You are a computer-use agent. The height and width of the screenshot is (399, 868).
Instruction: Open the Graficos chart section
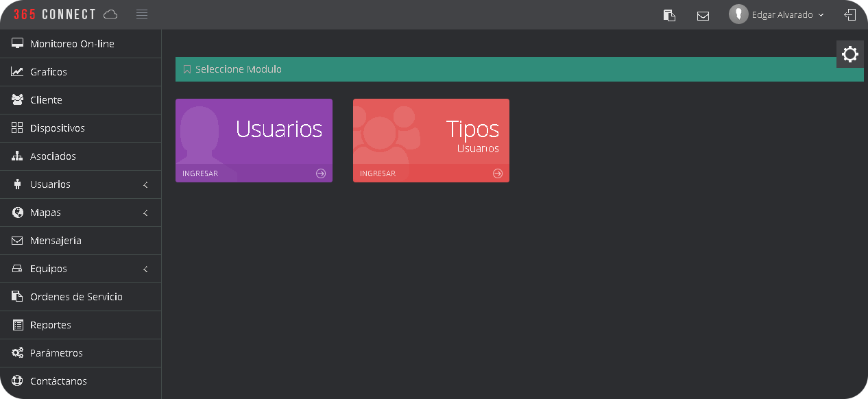(48, 72)
